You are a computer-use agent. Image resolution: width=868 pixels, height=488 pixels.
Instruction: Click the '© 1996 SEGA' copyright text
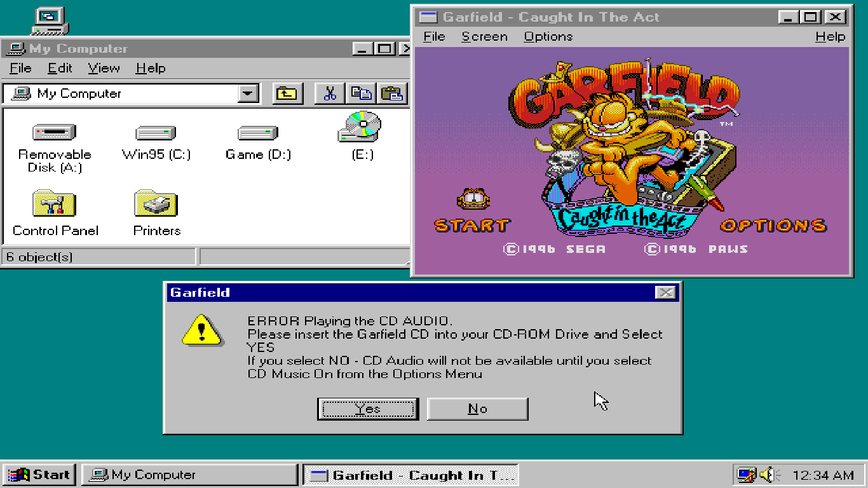(x=554, y=249)
